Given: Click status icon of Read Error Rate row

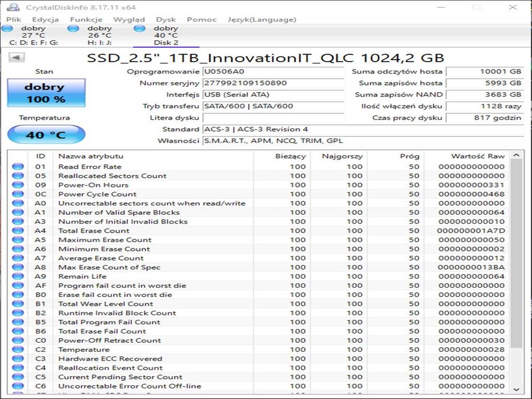Looking at the screenshot, I should (x=18, y=166).
